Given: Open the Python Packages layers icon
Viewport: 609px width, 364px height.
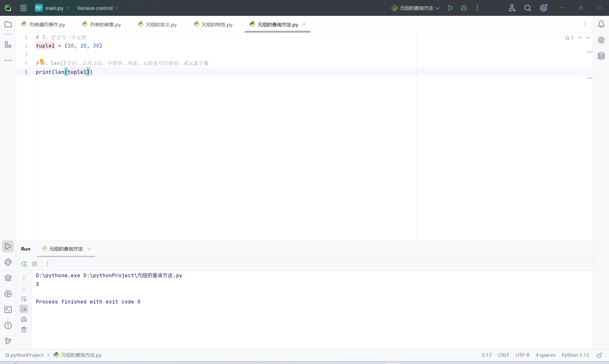Looking at the screenshot, I should 8,278.
